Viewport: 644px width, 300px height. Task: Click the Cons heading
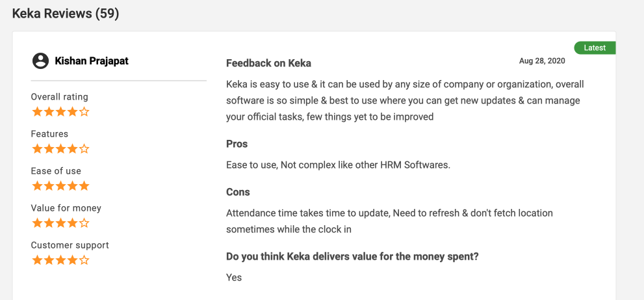[238, 192]
